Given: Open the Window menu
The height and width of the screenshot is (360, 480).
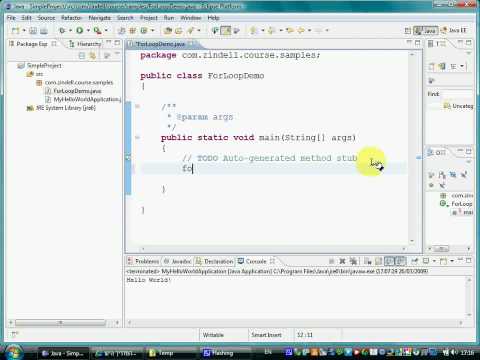Looking at the screenshot, I should pyautogui.click(x=191, y=18).
